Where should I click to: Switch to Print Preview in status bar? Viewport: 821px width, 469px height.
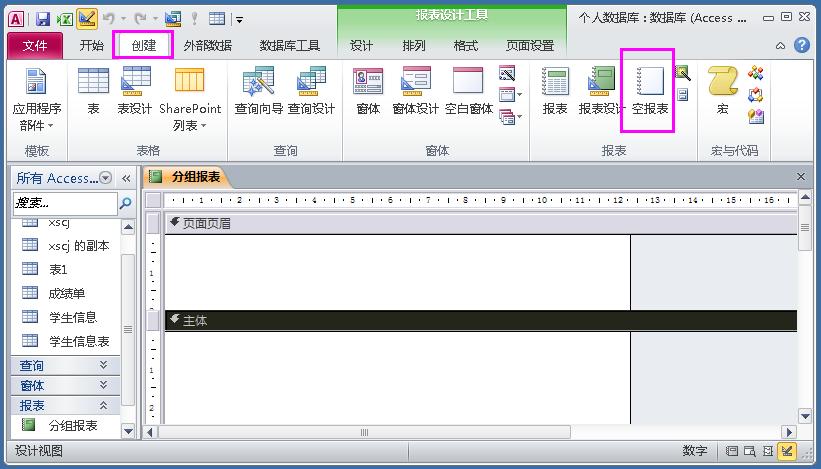[x=749, y=451]
